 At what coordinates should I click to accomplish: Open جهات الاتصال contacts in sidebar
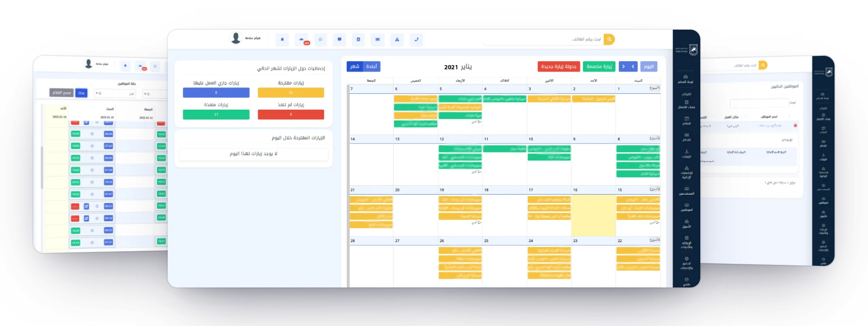(x=686, y=105)
